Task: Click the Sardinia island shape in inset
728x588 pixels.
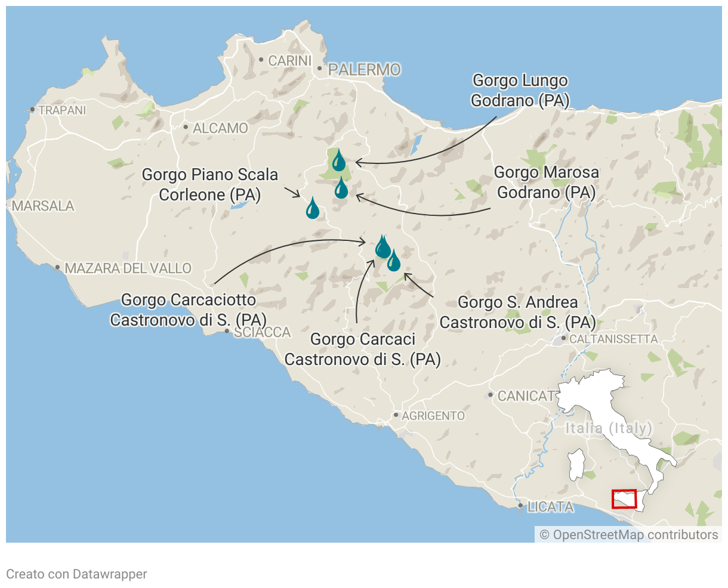Action: click(576, 465)
